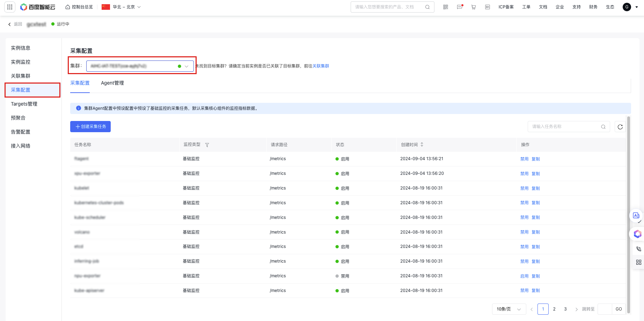The image size is (644, 321).
Task: Expand the account dropdown arrow
Action: pyautogui.click(x=637, y=7)
